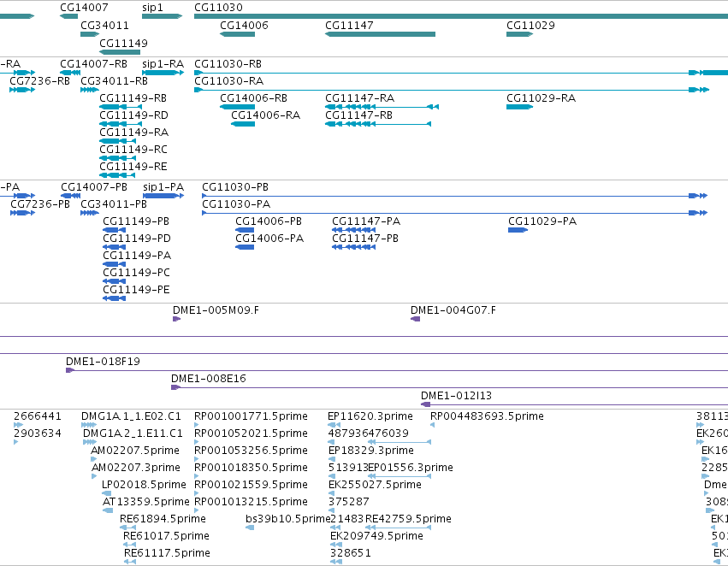Click protein CG11147-PA

pyautogui.click(x=354, y=230)
